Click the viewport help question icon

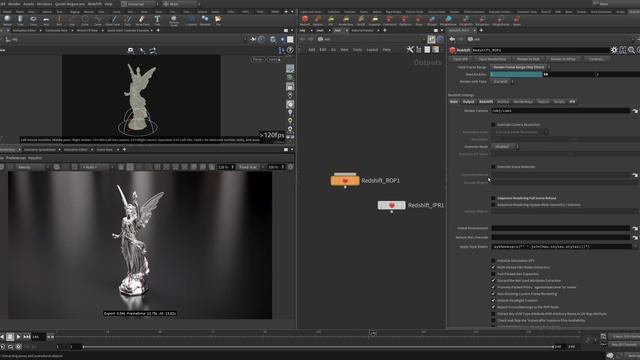pos(290,50)
